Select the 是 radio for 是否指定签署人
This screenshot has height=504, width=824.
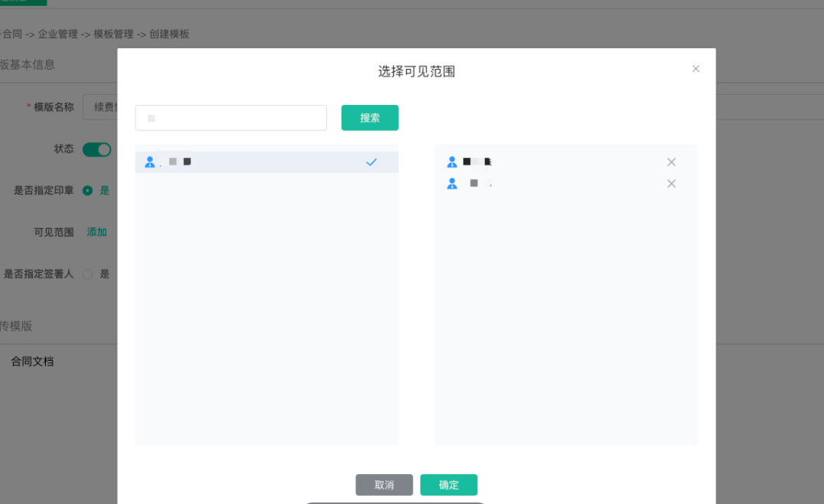coord(88,274)
